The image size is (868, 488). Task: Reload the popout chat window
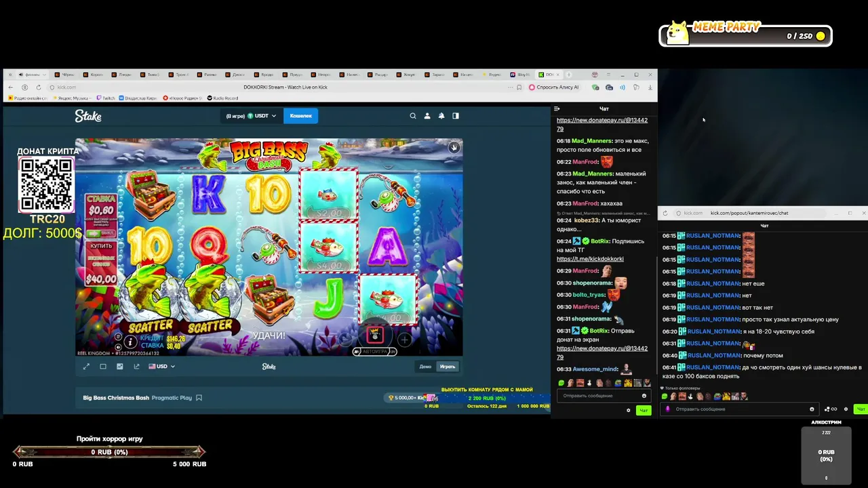(x=665, y=213)
